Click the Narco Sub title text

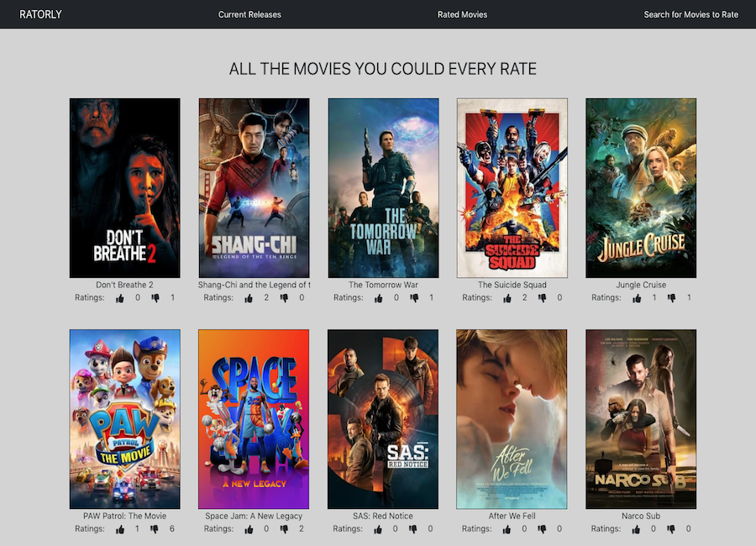(x=641, y=516)
